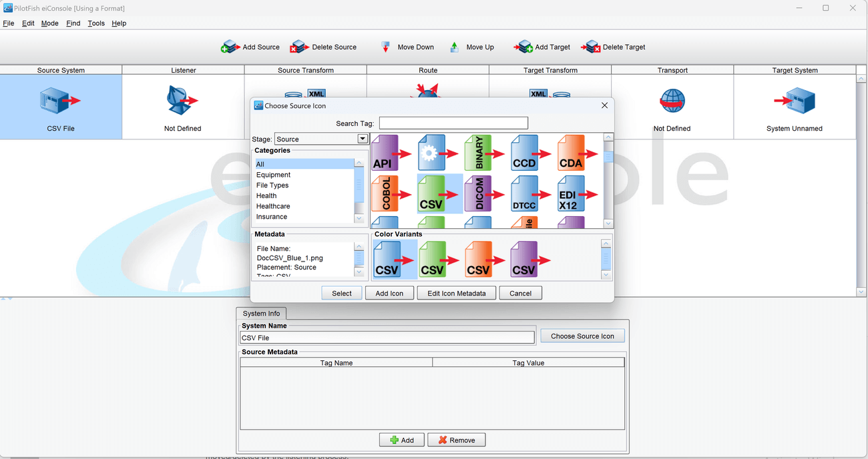
Task: Pick the blue CCD source icon
Action: click(531, 153)
